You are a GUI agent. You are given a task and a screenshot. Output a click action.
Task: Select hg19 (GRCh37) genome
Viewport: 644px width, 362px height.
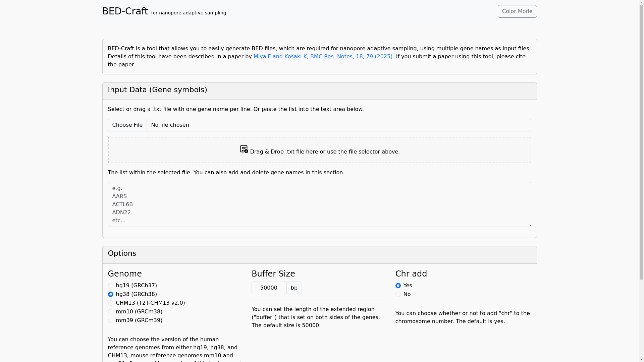point(111,286)
